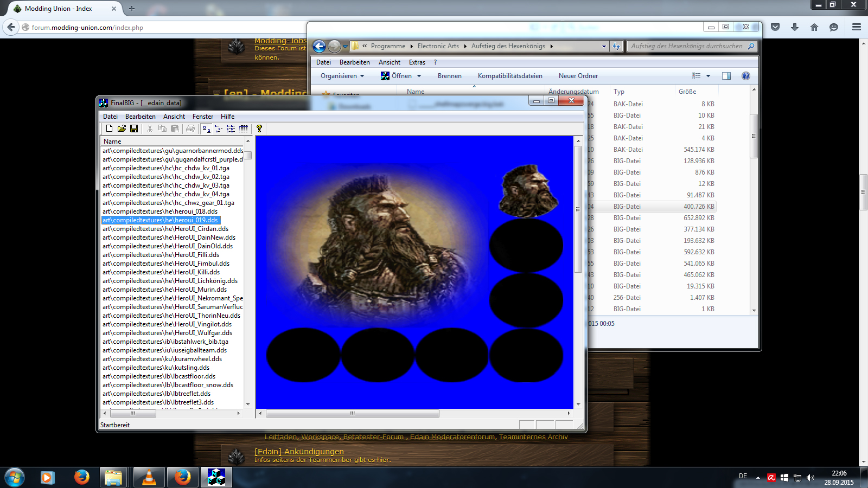The width and height of the screenshot is (868, 488).
Task: Click FinalBIG preview horizontal scrollbar thumb
Action: pos(352,413)
